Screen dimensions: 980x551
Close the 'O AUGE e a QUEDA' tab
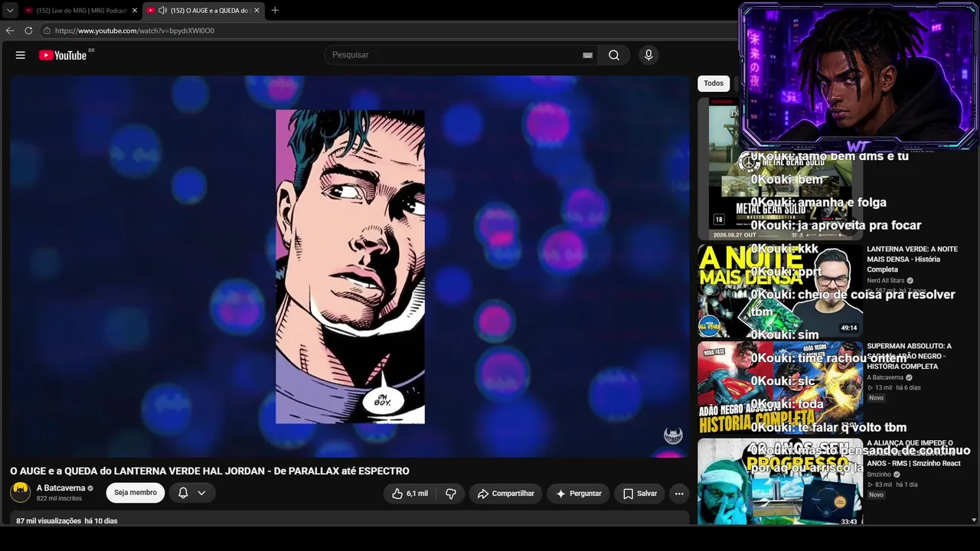(256, 10)
